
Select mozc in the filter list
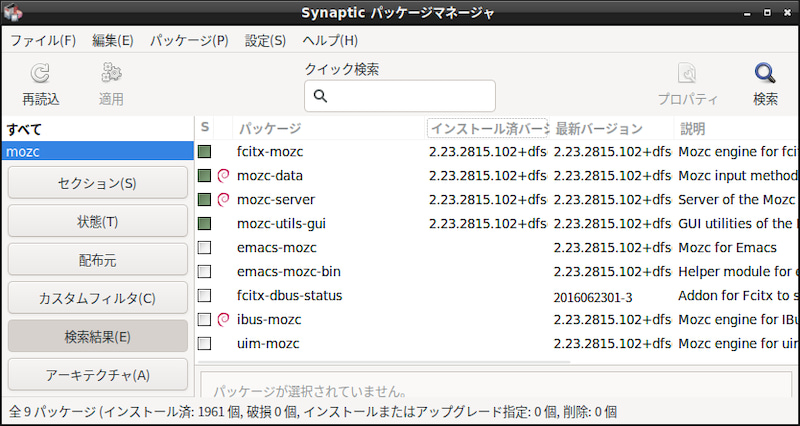point(97,152)
